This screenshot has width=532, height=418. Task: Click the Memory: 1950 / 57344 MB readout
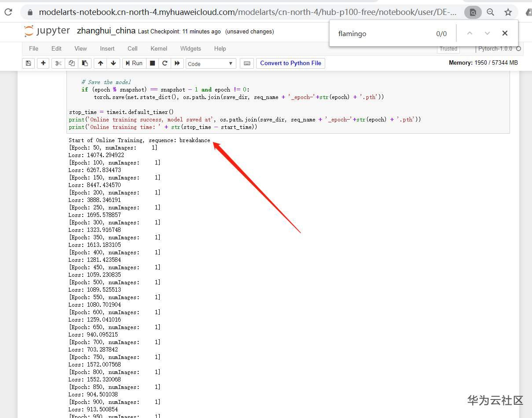pyautogui.click(x=483, y=63)
